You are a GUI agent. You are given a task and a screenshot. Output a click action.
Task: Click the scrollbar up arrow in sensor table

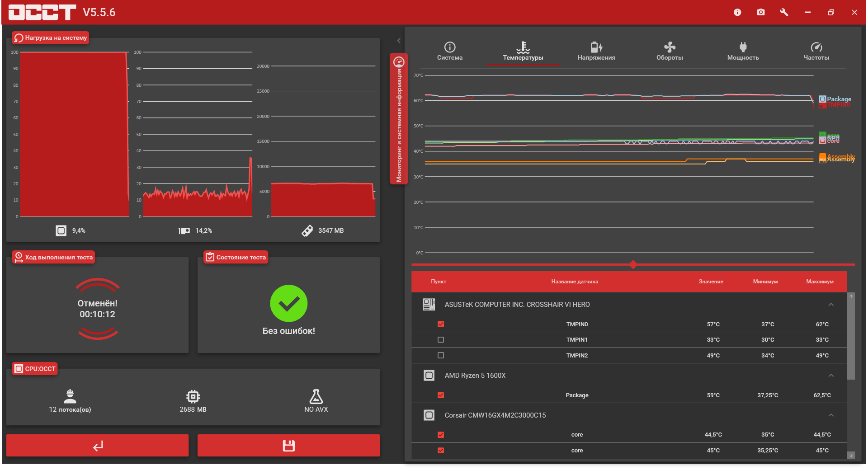851,296
